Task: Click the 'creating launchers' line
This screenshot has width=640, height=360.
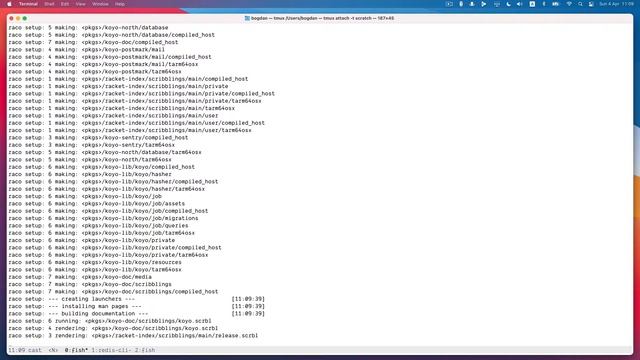Action: click(x=136, y=299)
